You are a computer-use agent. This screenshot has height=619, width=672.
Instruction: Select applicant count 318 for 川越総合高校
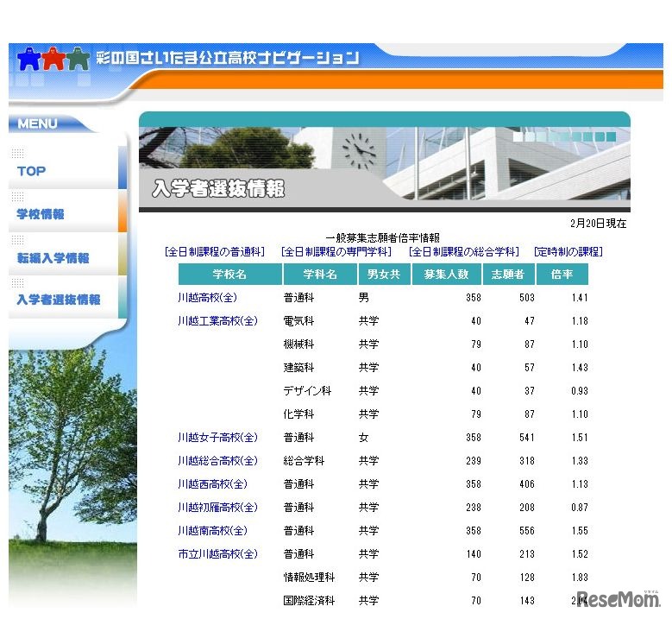tap(527, 461)
